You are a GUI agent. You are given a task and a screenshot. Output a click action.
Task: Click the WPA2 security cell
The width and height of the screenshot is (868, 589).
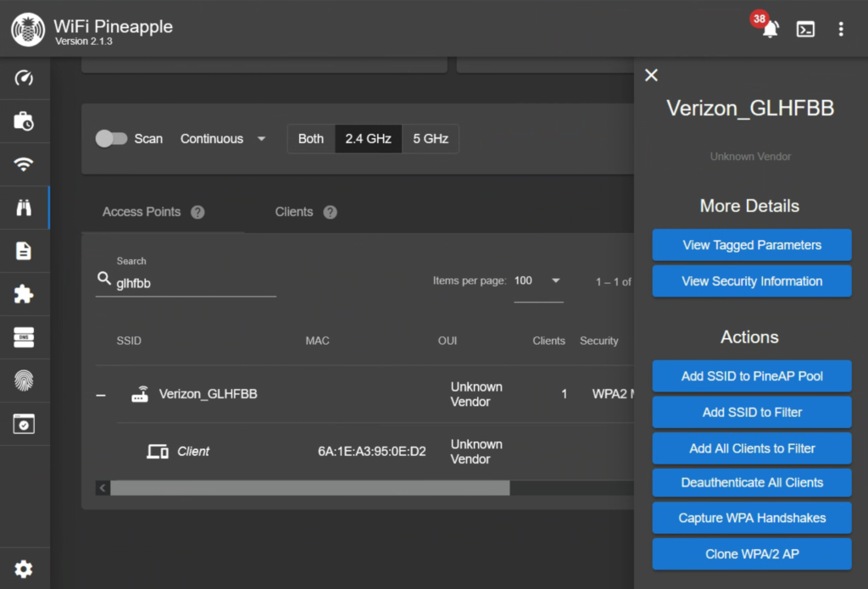[x=613, y=394]
